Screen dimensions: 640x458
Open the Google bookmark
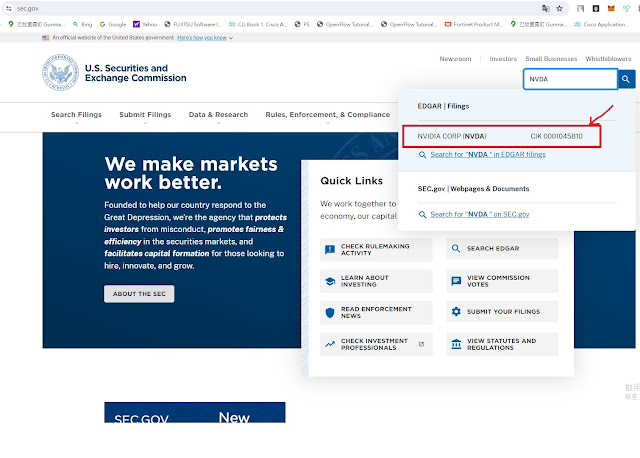[113, 24]
